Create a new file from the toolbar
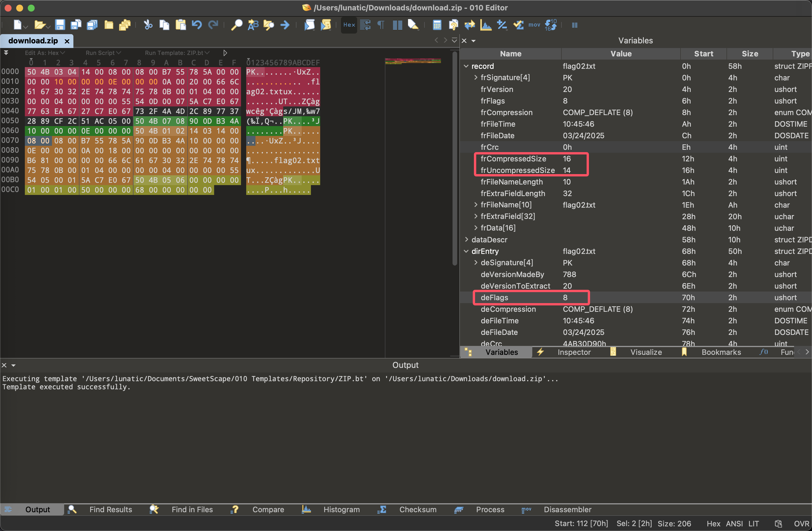 click(x=17, y=25)
